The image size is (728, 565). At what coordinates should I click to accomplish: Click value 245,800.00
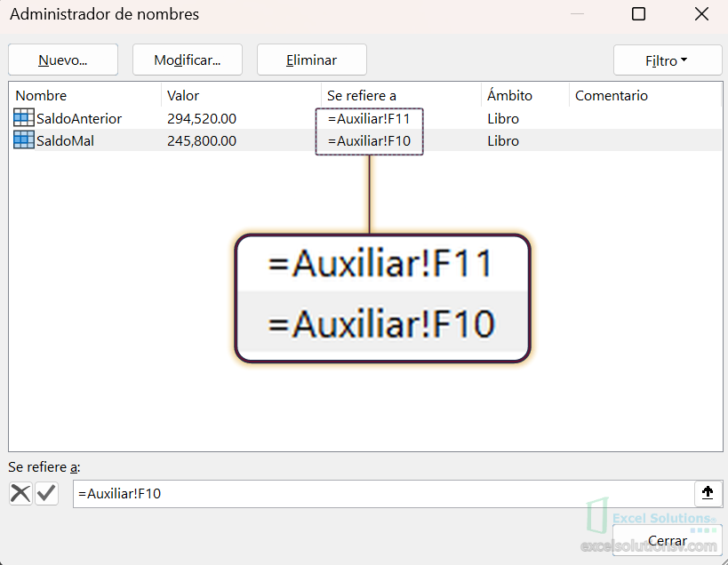[202, 140]
